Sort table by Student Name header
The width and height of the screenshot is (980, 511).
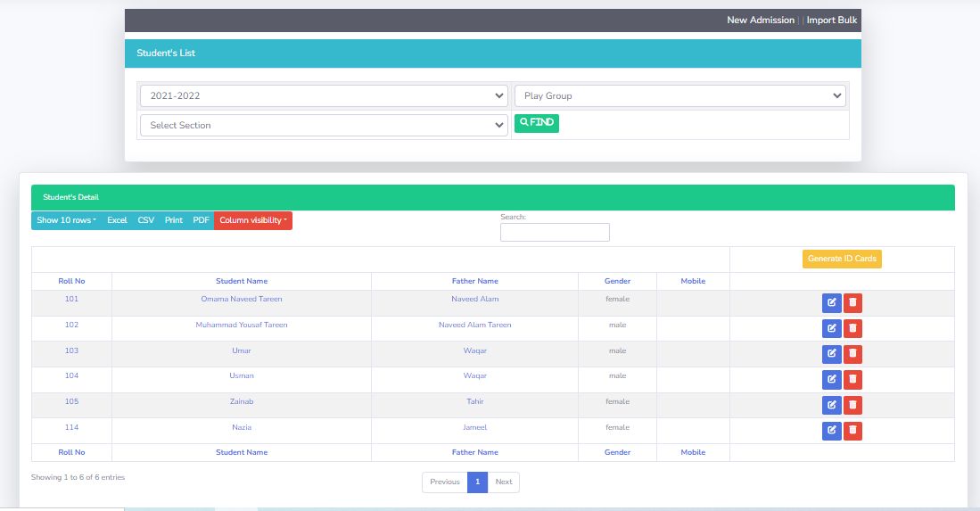[242, 281]
